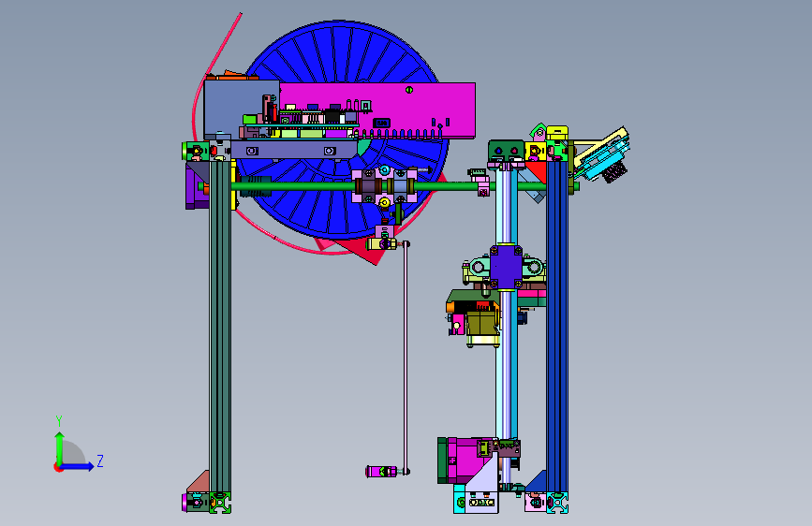This screenshot has height=526, width=812.
Task: Select the blue right vertical extrusion column
Action: [x=557, y=326]
